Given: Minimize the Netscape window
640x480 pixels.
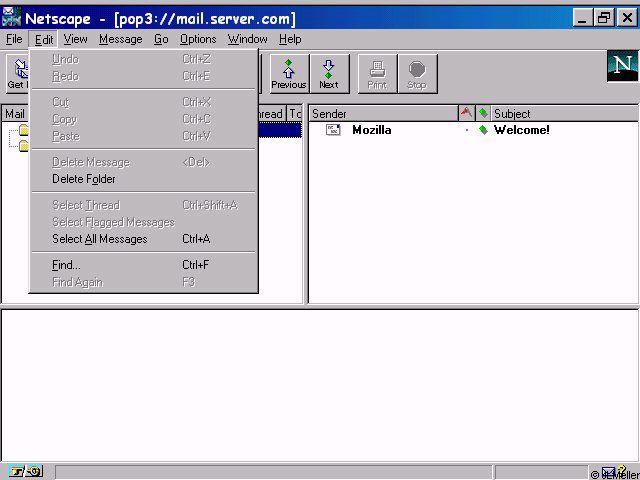Looking at the screenshot, I should (583, 18).
